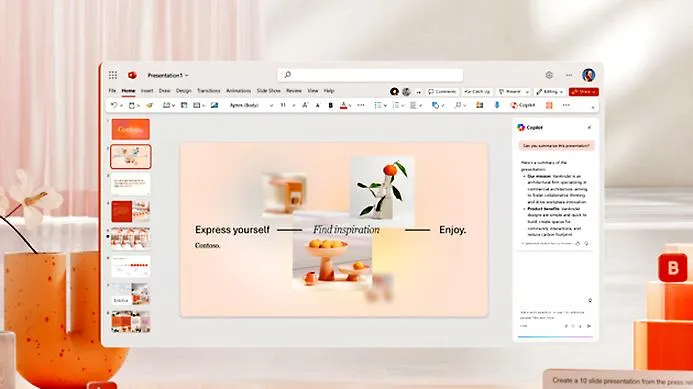Click the Paste clipboard icon
This screenshot has width=693, height=389.
(132, 105)
